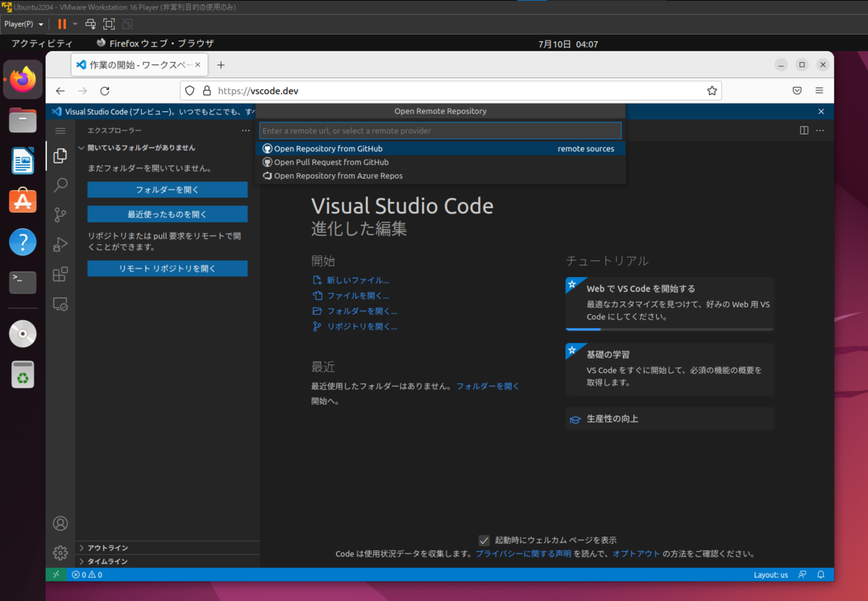Viewport: 868px width, 601px height.
Task: Open the Manage gear icon
Action: [x=61, y=553]
